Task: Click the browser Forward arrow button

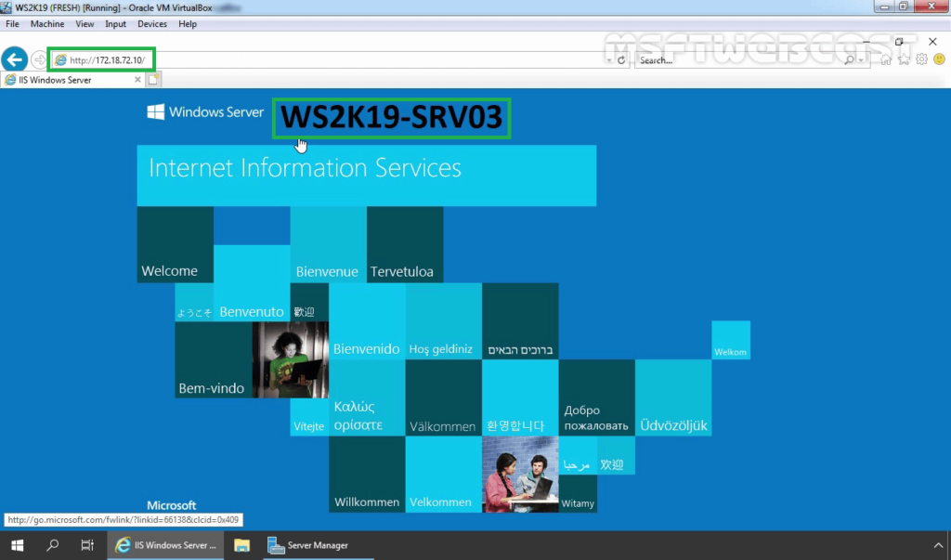Action: pos(39,59)
